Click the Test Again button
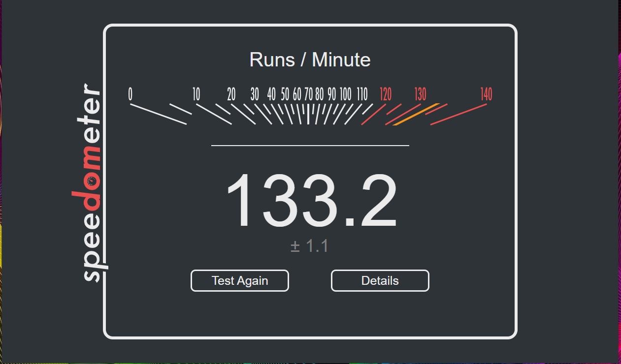Viewport: 621px width, 364px height. (240, 281)
